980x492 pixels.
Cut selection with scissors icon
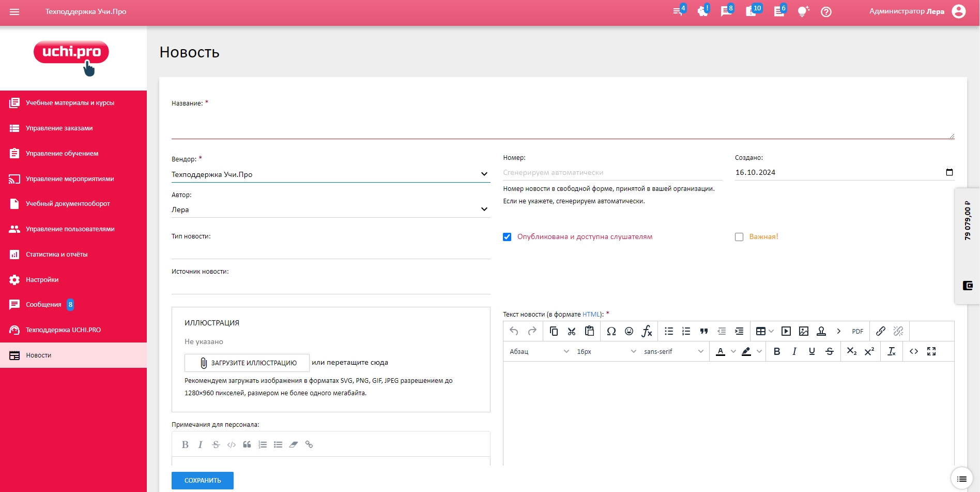tap(572, 331)
